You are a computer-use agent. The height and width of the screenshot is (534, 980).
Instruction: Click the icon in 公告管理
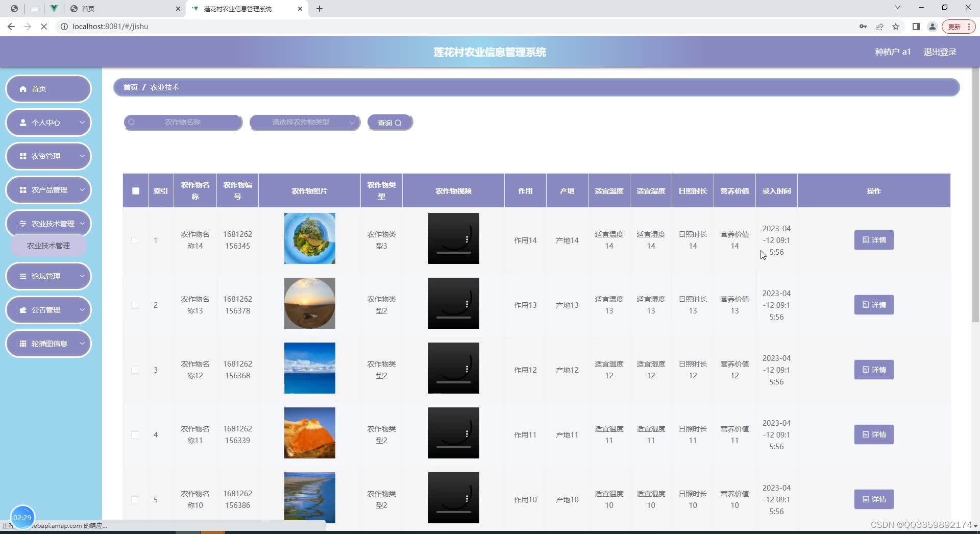23,310
